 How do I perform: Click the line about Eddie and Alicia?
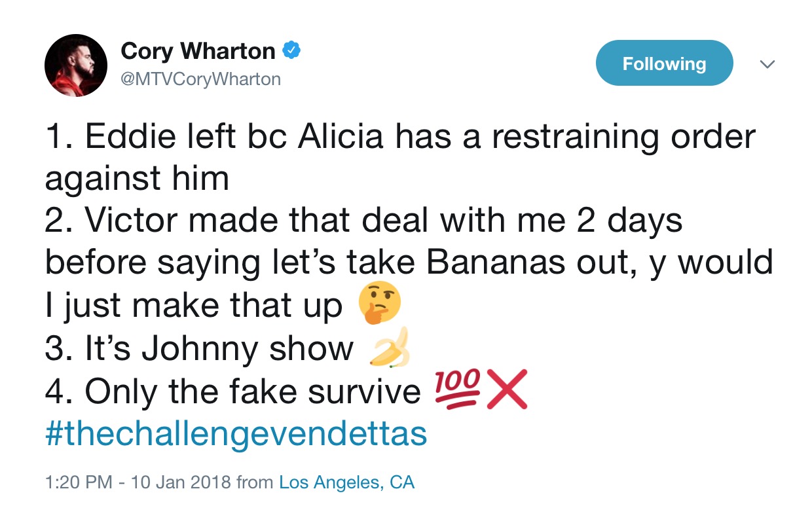click(399, 137)
